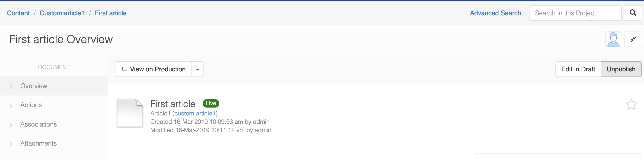
Task: Open the View on Production dropdown arrow
Action: coord(198,69)
